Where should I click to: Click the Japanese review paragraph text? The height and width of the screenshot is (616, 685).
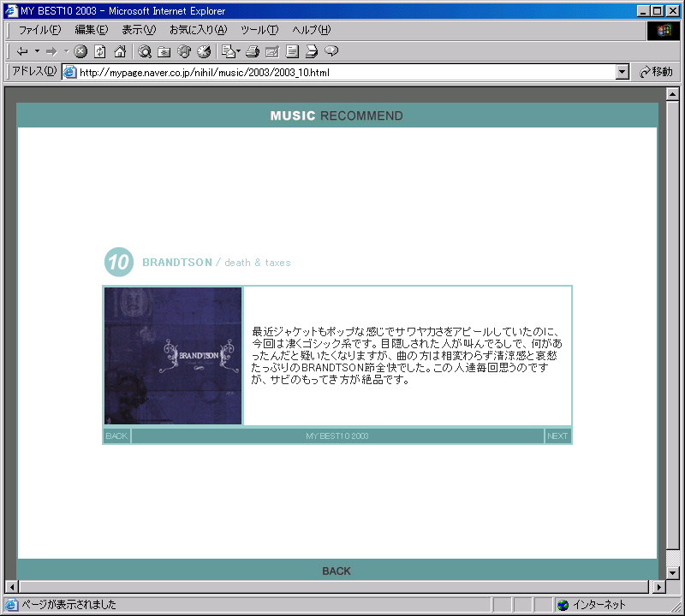coord(406,355)
